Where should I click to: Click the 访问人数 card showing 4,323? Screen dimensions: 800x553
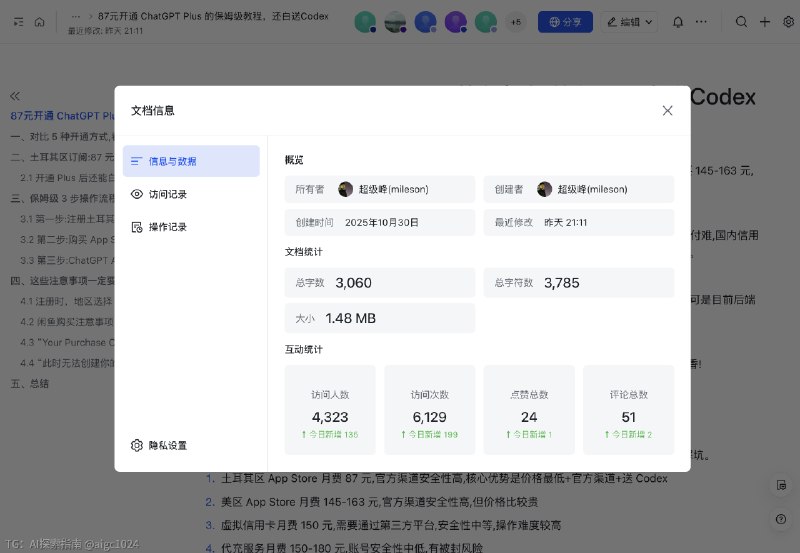330,410
